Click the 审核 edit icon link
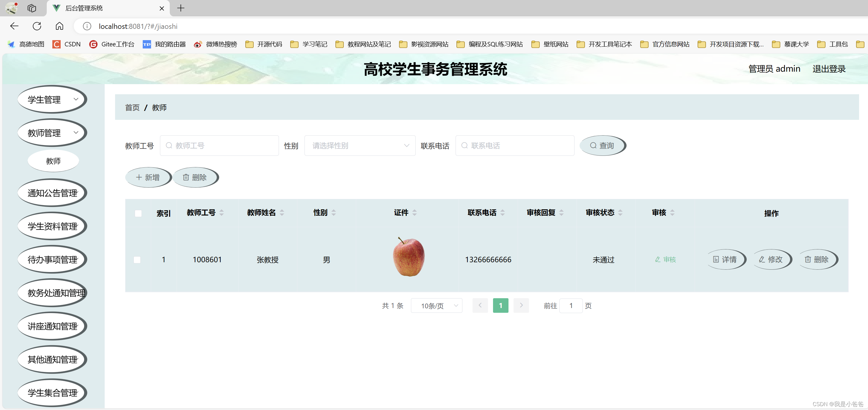Screen dimensions: 868x410 point(665,259)
